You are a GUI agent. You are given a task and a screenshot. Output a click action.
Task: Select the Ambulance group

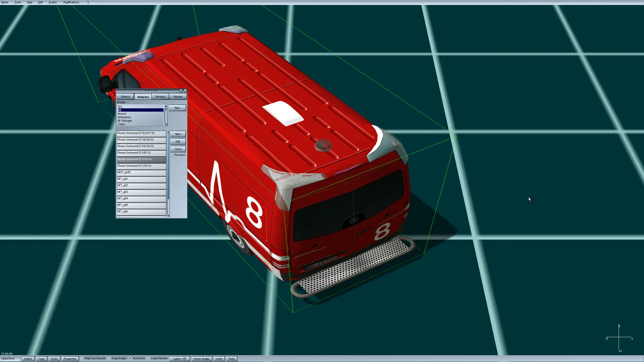tap(124, 117)
